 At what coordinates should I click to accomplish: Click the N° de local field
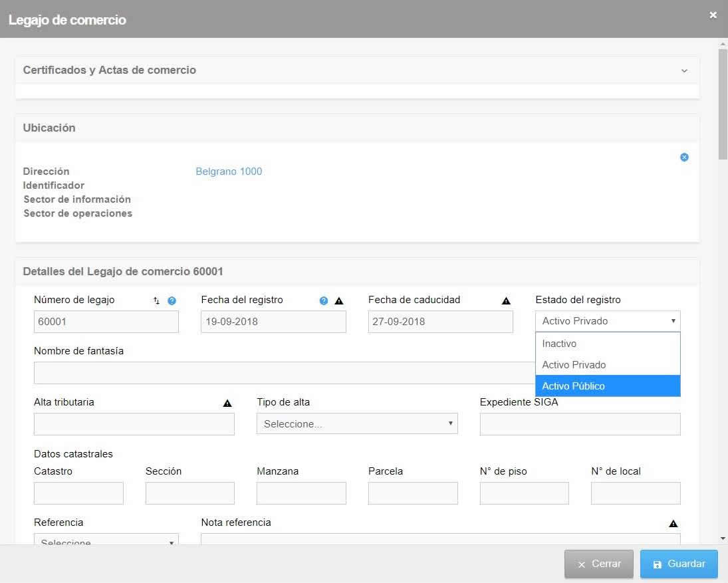pyautogui.click(x=636, y=493)
